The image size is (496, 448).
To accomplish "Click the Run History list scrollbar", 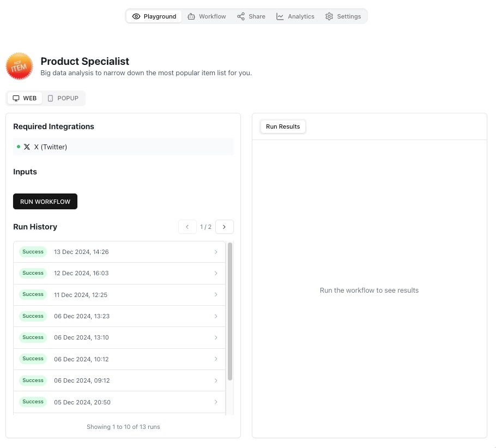I will 230,311.
